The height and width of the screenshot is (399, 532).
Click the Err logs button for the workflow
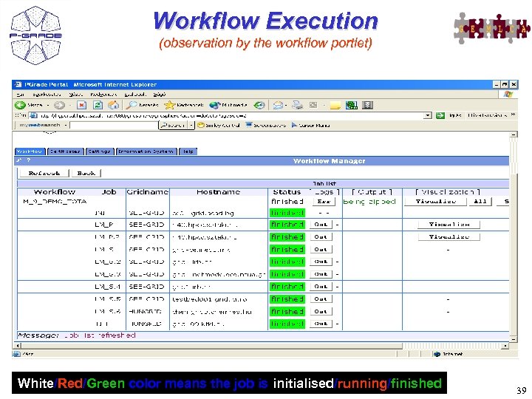pyautogui.click(x=324, y=202)
